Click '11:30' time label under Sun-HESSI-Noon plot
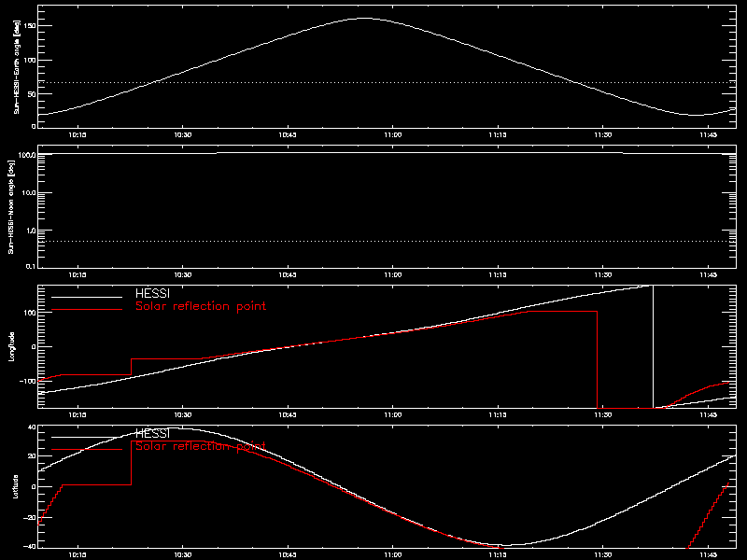Viewport: 747px width, 560px height. click(603, 275)
